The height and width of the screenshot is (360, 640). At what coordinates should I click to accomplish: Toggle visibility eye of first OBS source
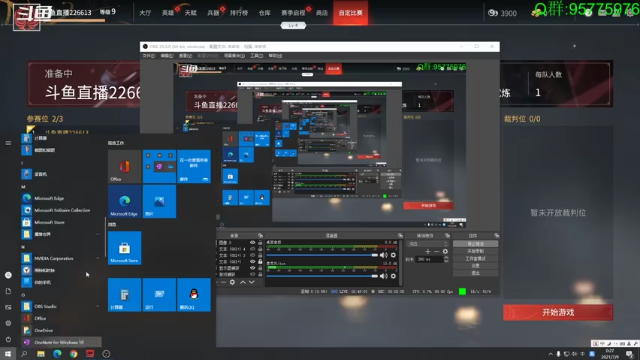point(253,242)
